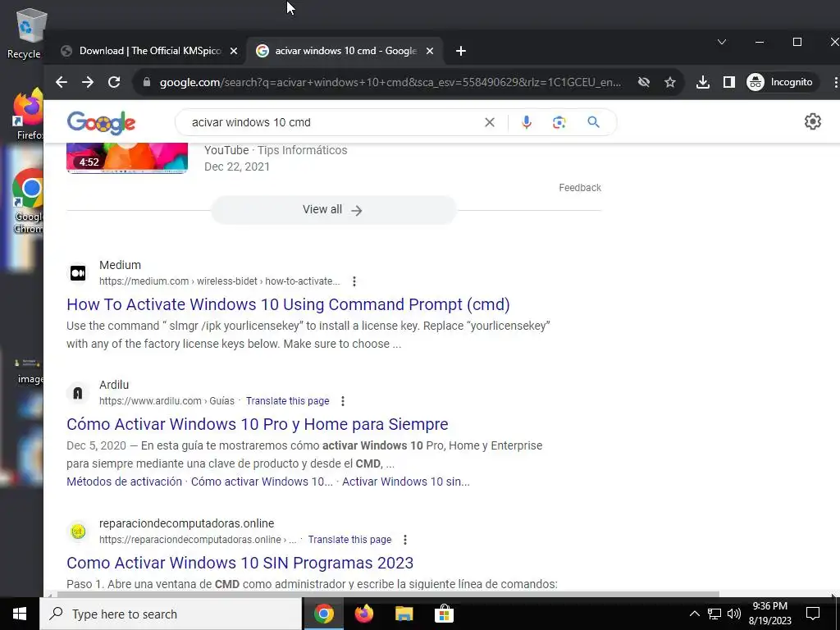Open volume control tray icon
Image resolution: width=840 pixels, height=630 pixels.
pyautogui.click(x=734, y=614)
